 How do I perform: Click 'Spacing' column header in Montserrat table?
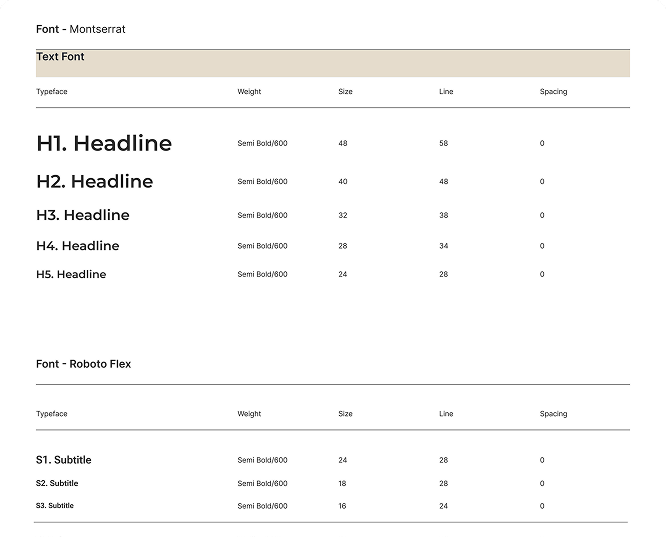(x=553, y=91)
